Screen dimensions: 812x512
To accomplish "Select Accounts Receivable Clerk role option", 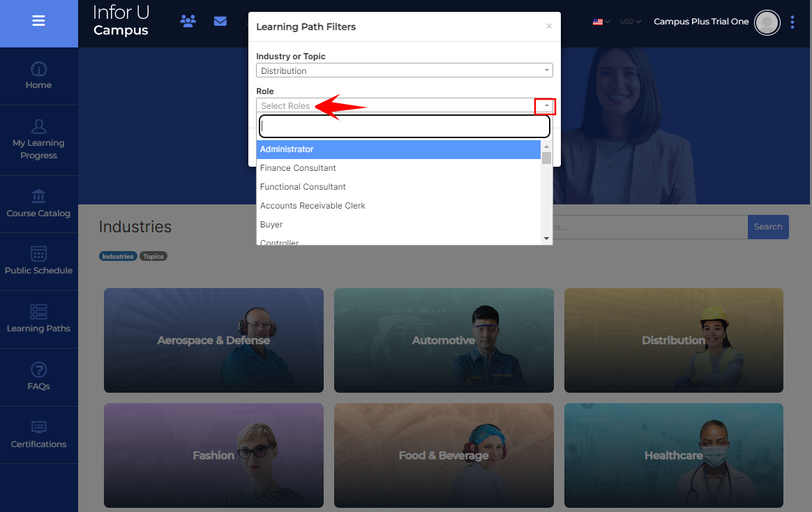I will [313, 206].
